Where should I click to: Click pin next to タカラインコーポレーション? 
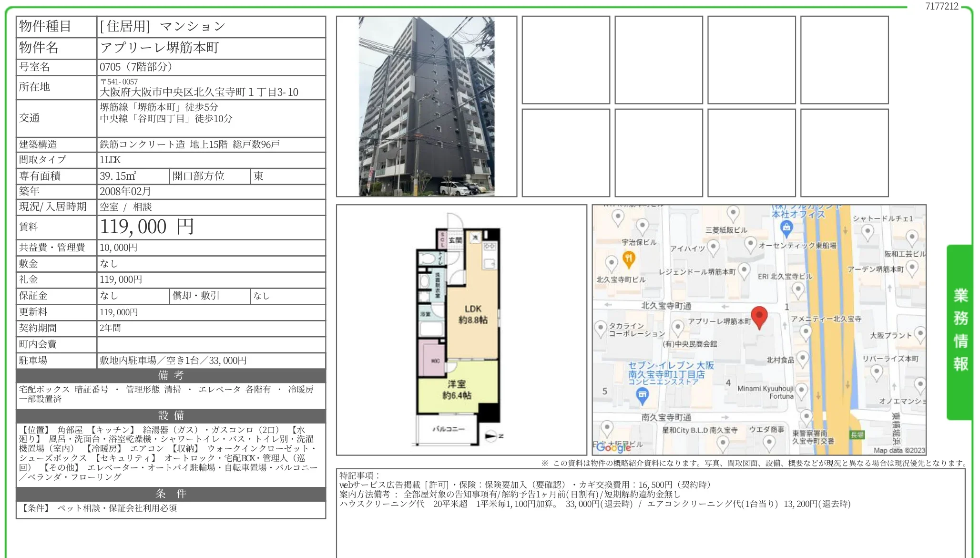[x=601, y=328]
